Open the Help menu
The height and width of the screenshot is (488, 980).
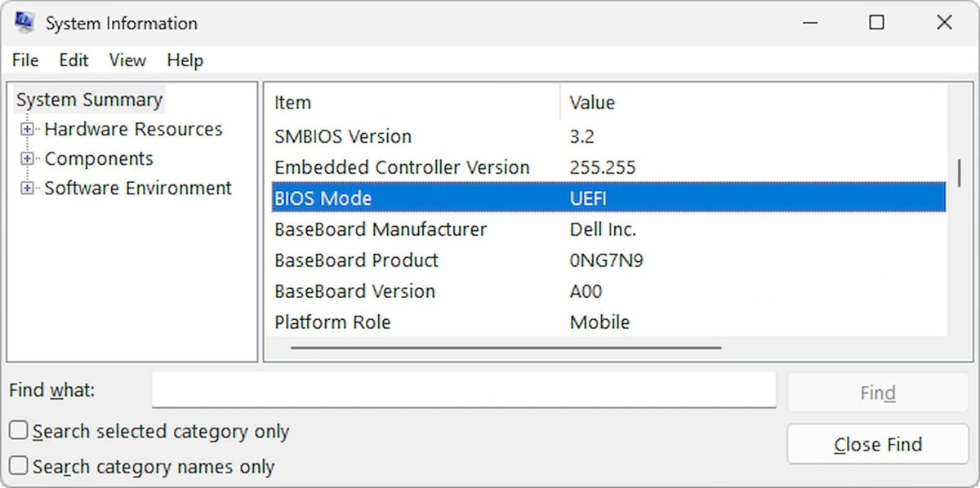click(x=185, y=60)
